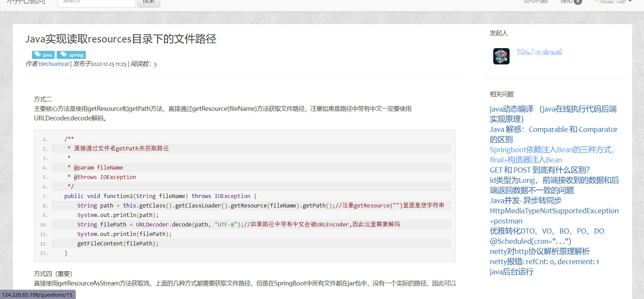Open the 'Springboot依赖注入Bean' related question

point(553,155)
